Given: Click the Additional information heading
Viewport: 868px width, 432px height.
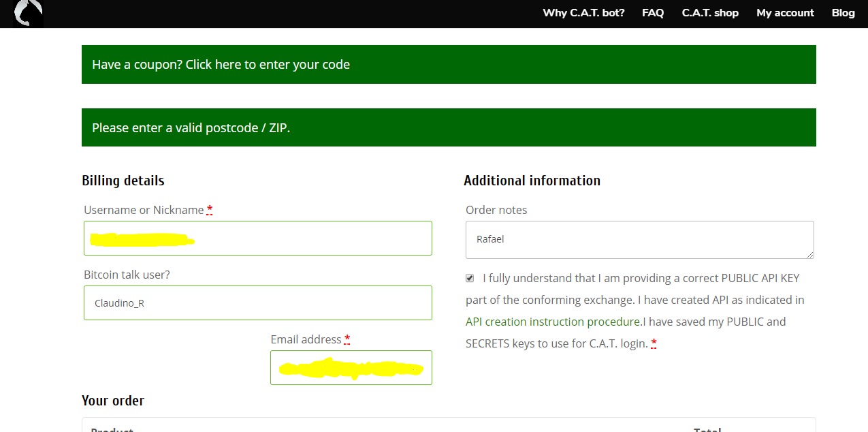Looking at the screenshot, I should click(532, 181).
